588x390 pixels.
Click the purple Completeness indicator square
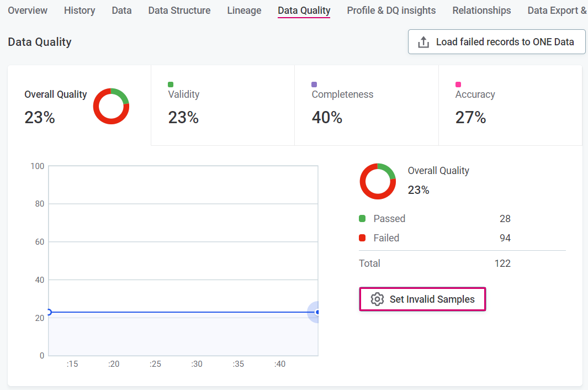pyautogui.click(x=314, y=85)
